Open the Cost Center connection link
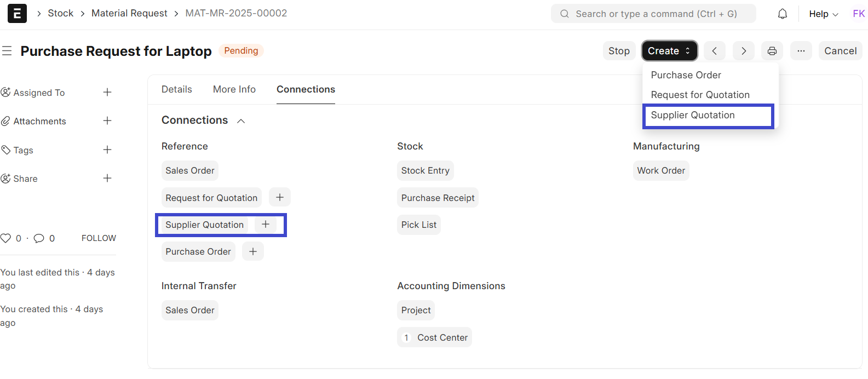The height and width of the screenshot is (379, 868). (442, 337)
